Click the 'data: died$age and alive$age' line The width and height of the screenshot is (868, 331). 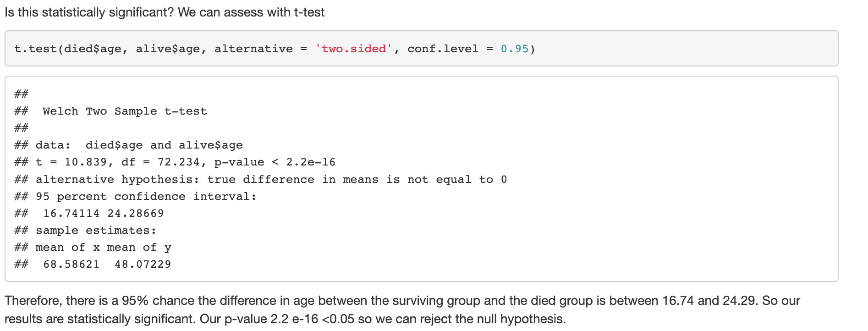pos(139,145)
